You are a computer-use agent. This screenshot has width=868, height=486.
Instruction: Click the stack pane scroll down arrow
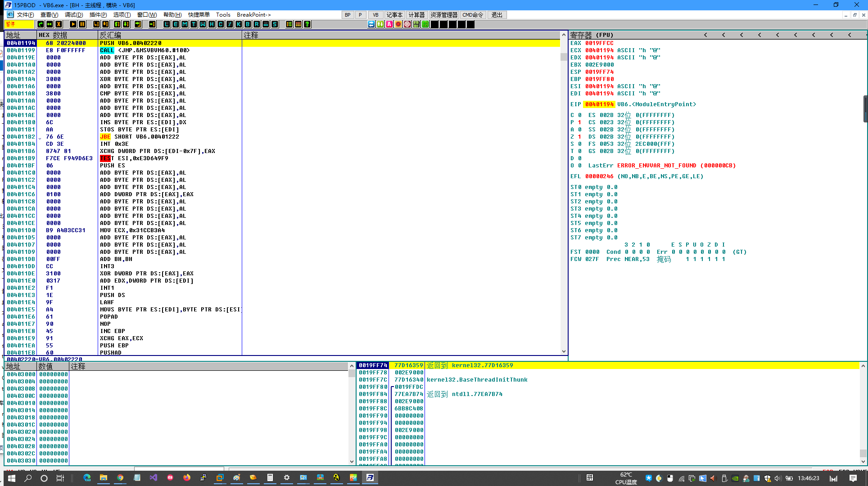point(863,461)
